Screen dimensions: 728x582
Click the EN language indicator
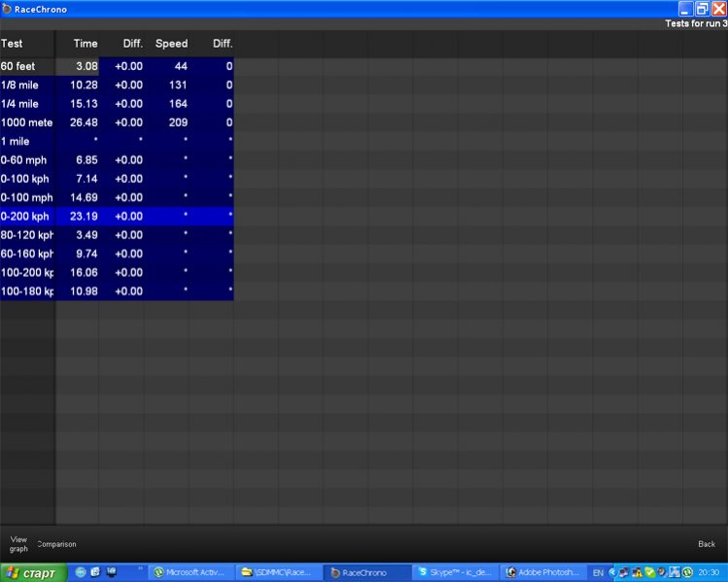pos(599,572)
